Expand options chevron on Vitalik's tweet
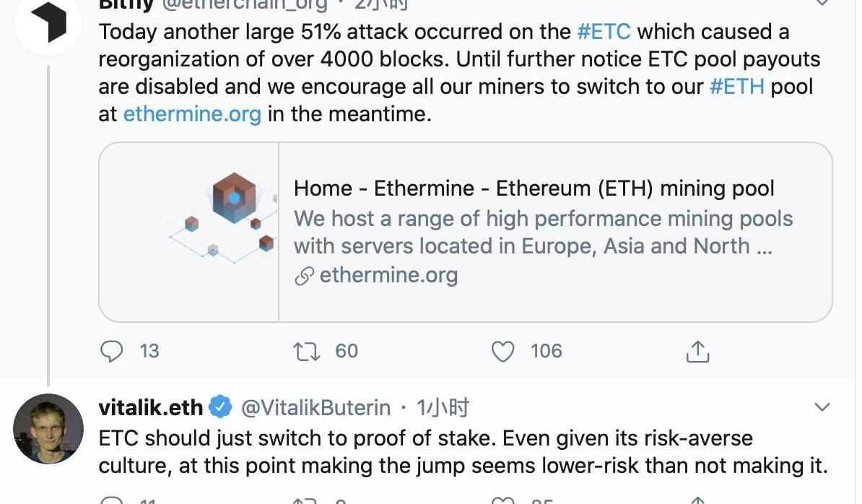The image size is (862, 504). pos(822,407)
